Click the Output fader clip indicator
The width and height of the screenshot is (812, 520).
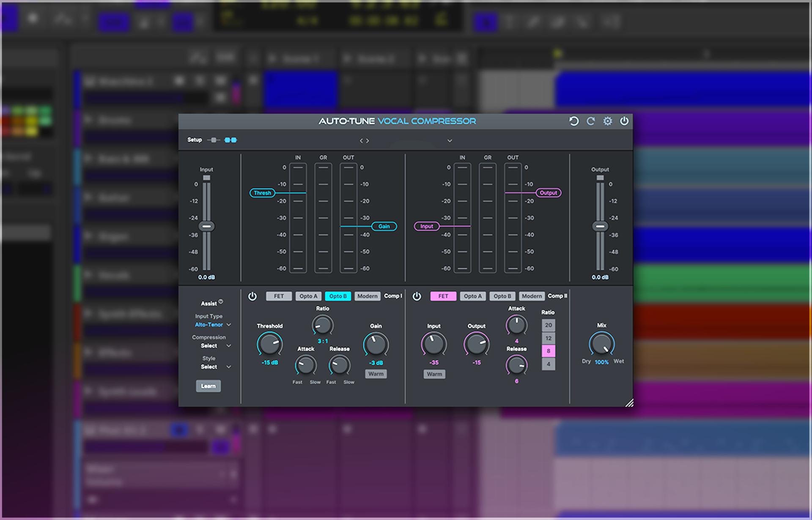pyautogui.click(x=600, y=178)
